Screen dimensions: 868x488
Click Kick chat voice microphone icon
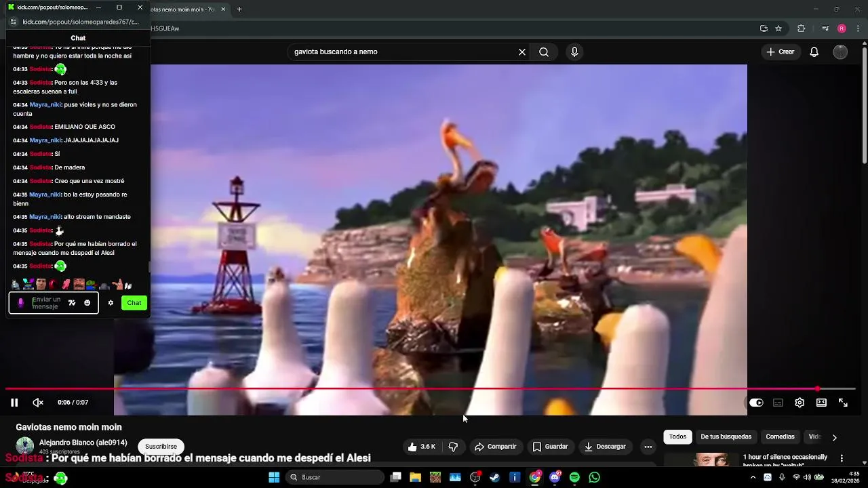click(20, 303)
